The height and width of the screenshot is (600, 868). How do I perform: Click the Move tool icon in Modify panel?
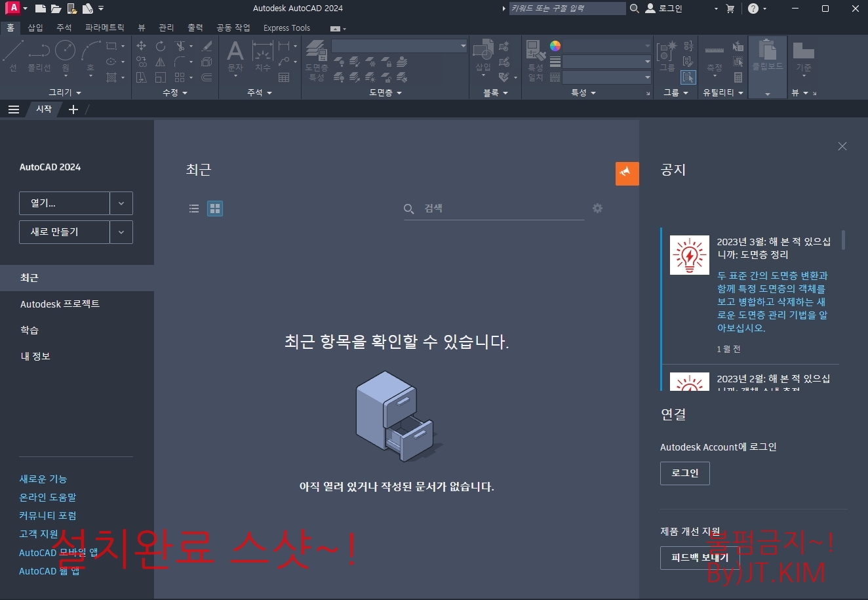point(141,46)
